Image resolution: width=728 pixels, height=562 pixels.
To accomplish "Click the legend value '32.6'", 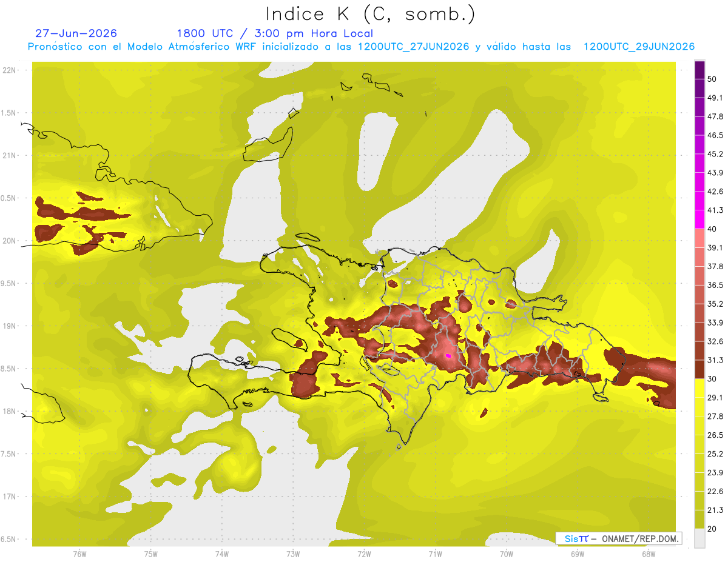I will tap(715, 341).
